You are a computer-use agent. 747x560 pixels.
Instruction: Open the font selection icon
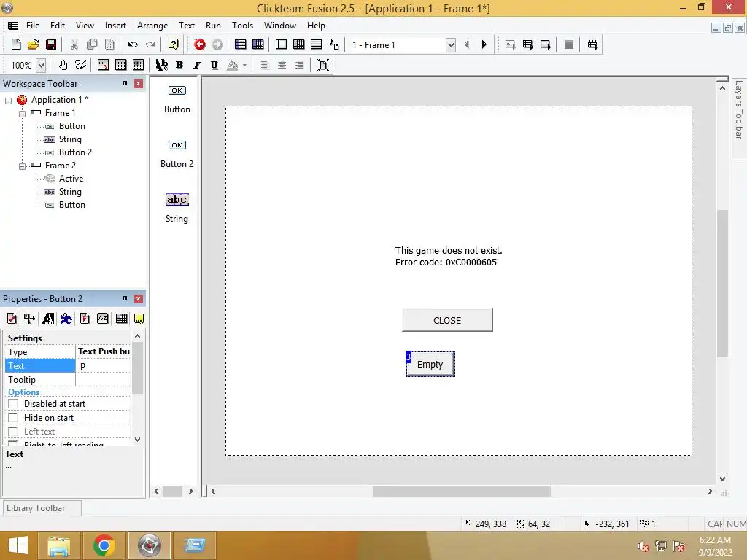point(162,65)
